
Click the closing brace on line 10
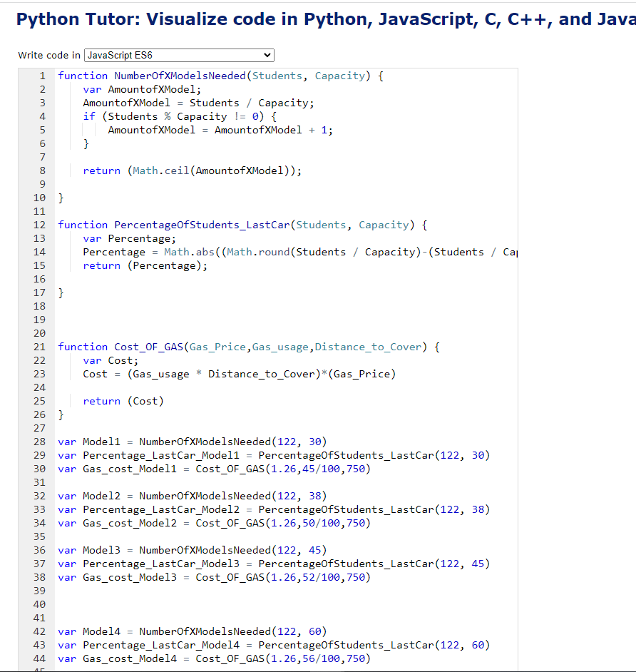coord(61,197)
